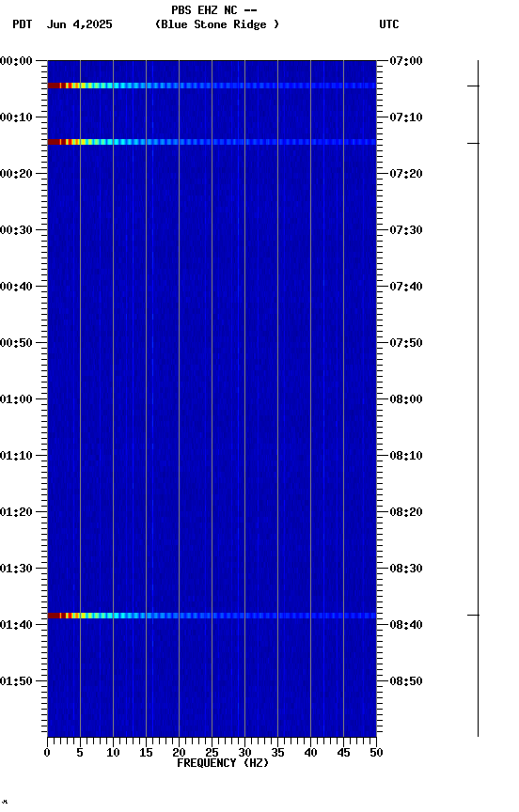
Task: Click the 08:40 UTC time label
Action: pos(406,625)
